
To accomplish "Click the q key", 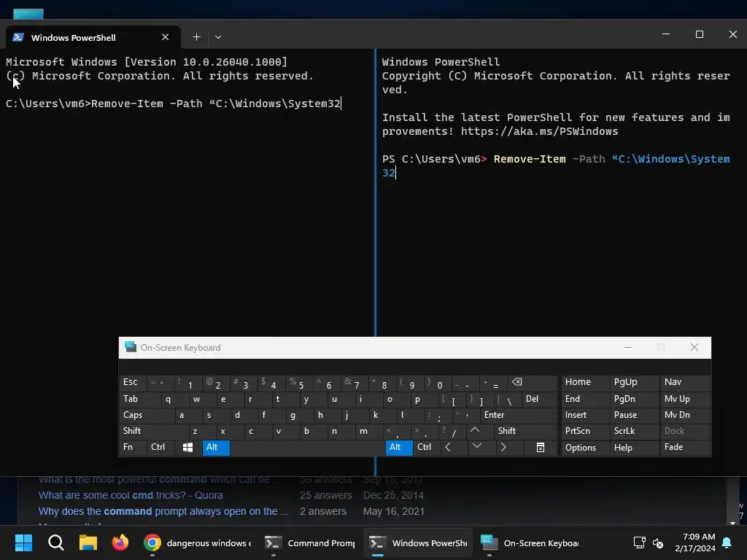I will point(174,399).
